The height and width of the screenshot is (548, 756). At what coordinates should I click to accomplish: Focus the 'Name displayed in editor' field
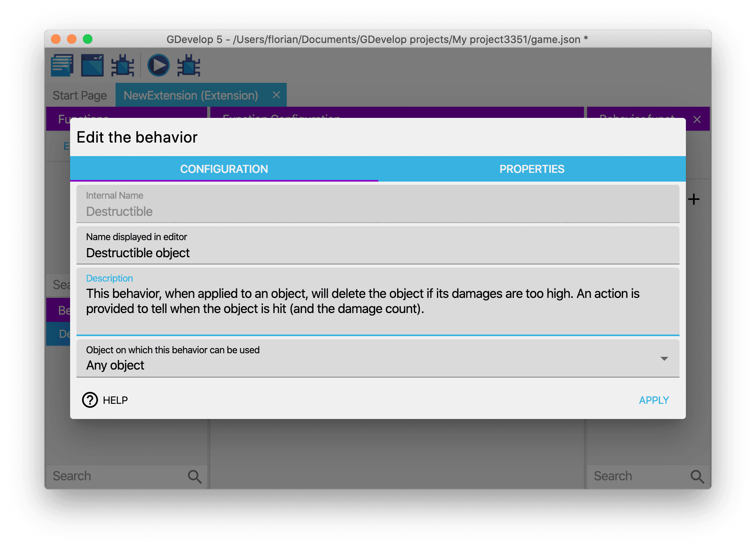377,253
